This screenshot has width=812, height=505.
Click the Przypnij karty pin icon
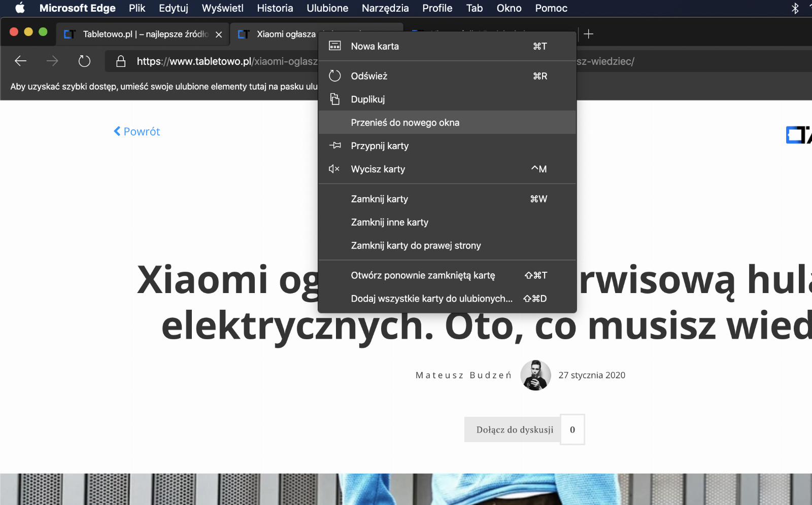335,146
